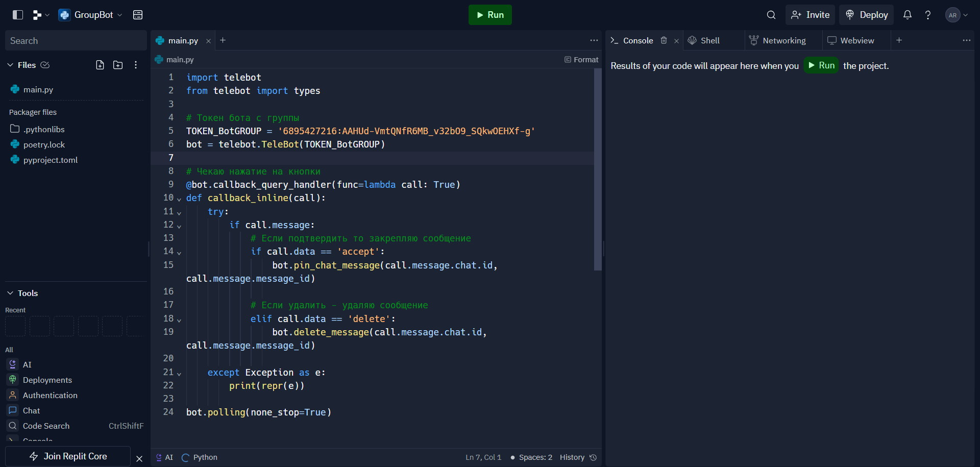Create a new folder
980x467 pixels.
[118, 65]
